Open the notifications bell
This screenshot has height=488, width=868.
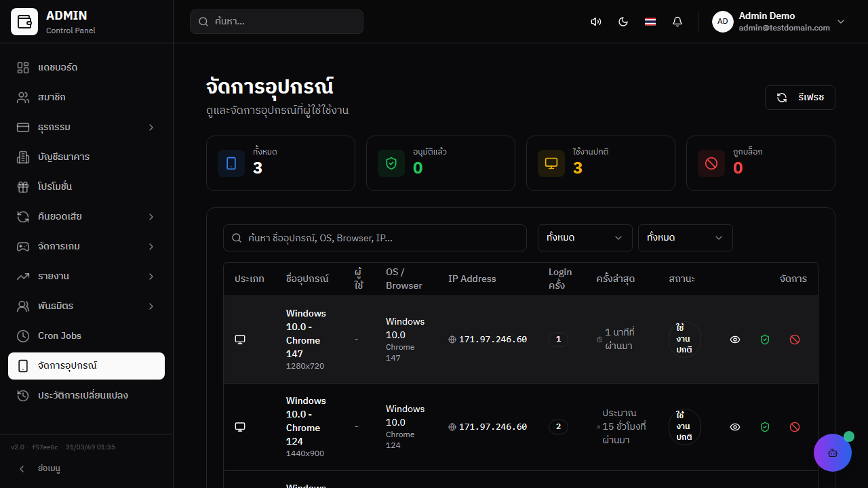677,22
